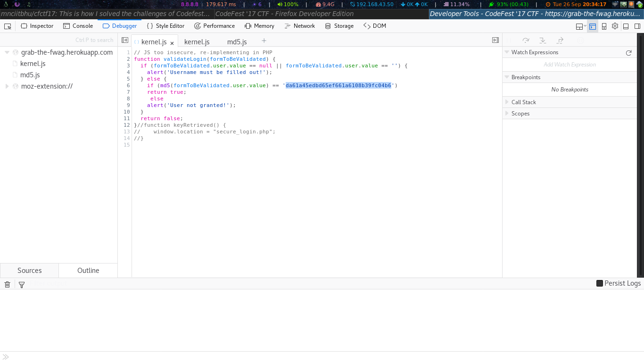Open the Memory panel
The width and height of the screenshot is (644, 362).
click(x=259, y=26)
